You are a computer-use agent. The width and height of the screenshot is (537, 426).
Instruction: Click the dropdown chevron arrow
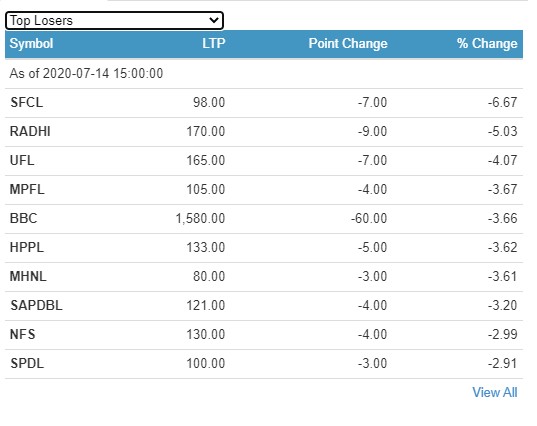(214, 20)
